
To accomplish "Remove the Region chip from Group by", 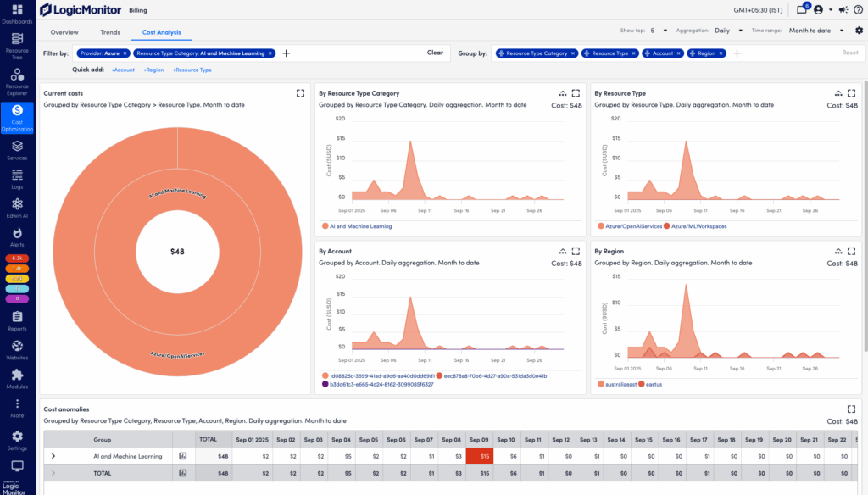I will 721,53.
